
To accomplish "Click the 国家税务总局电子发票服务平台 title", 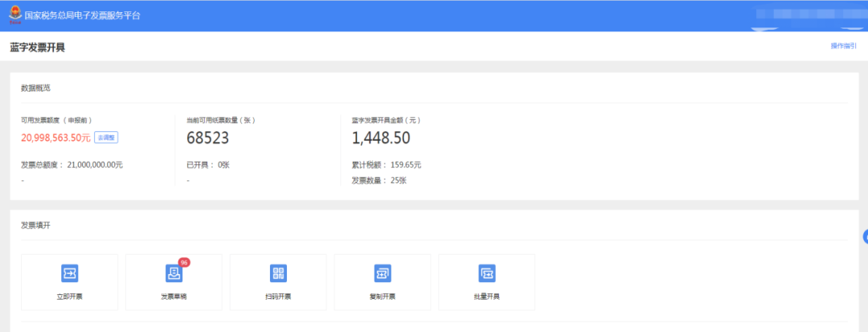I will coord(82,16).
